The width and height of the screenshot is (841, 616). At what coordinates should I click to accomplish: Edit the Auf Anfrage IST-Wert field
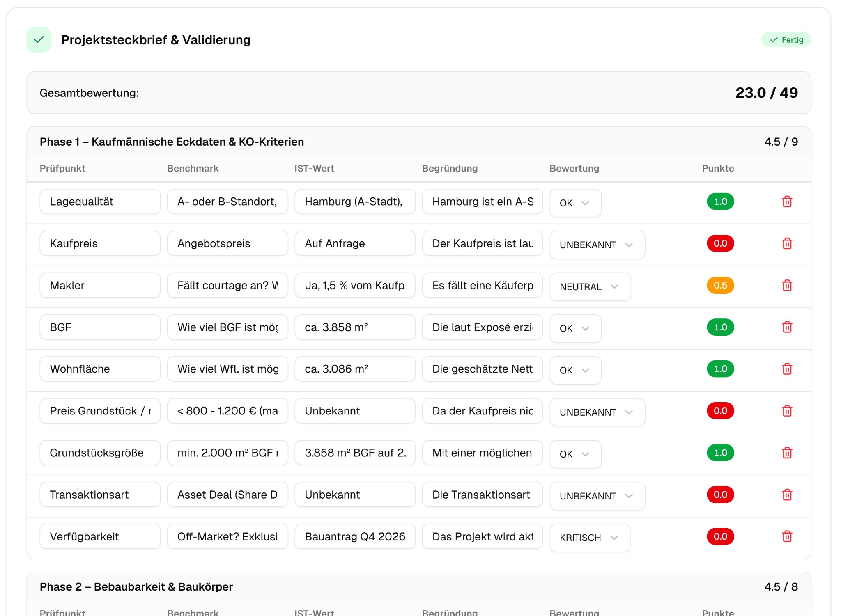355,243
